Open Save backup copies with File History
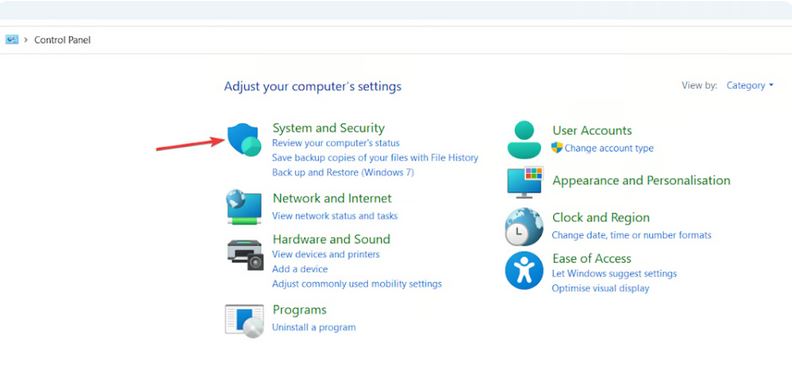This screenshot has width=792, height=374. 375,158
